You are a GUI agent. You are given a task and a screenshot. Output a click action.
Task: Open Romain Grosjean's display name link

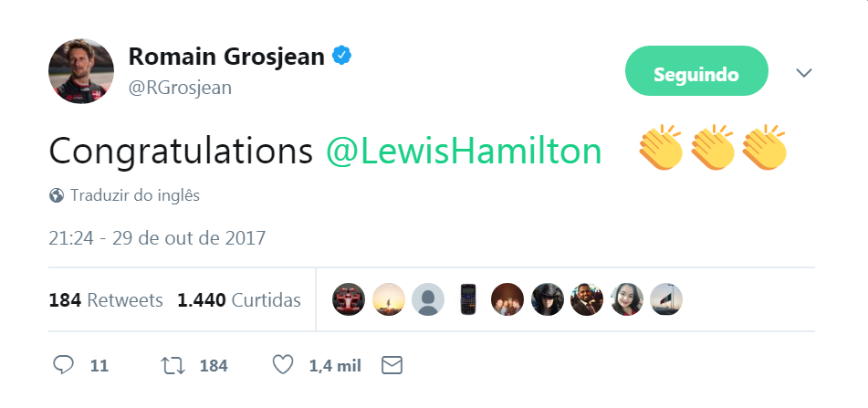coord(225,57)
